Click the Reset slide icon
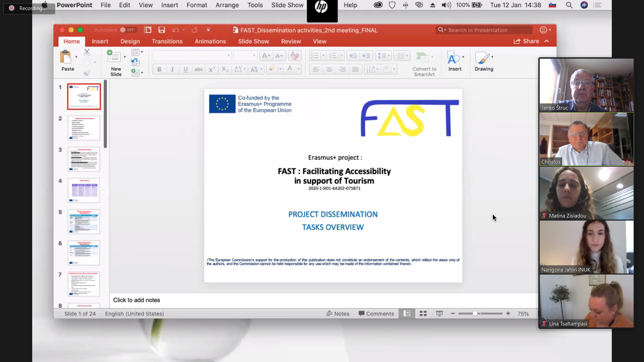Viewport: 644px width, 362px height. point(135,62)
